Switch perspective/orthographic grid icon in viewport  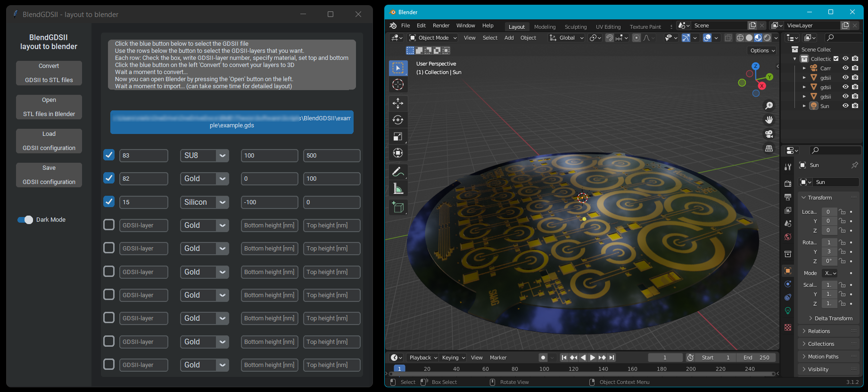(x=769, y=148)
